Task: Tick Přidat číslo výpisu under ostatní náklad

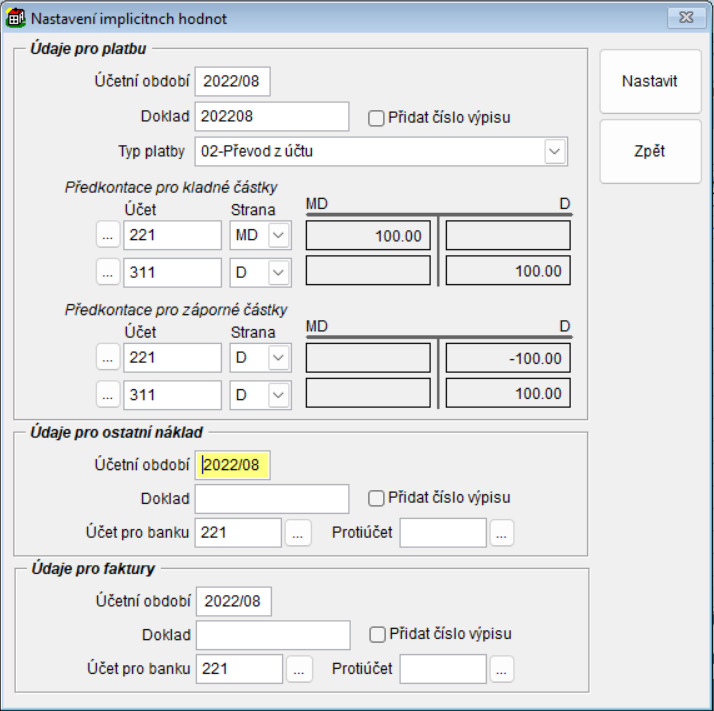Action: [x=377, y=498]
